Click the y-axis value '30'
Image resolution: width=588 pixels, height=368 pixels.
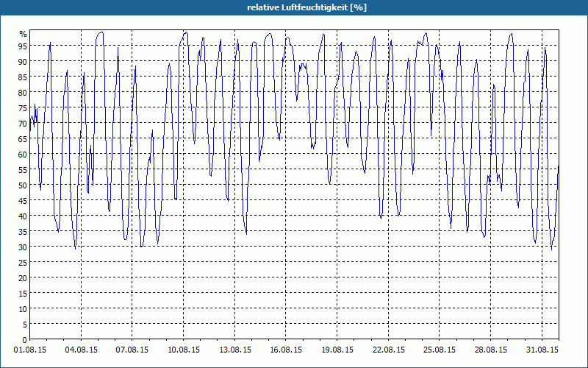pyautogui.click(x=23, y=247)
